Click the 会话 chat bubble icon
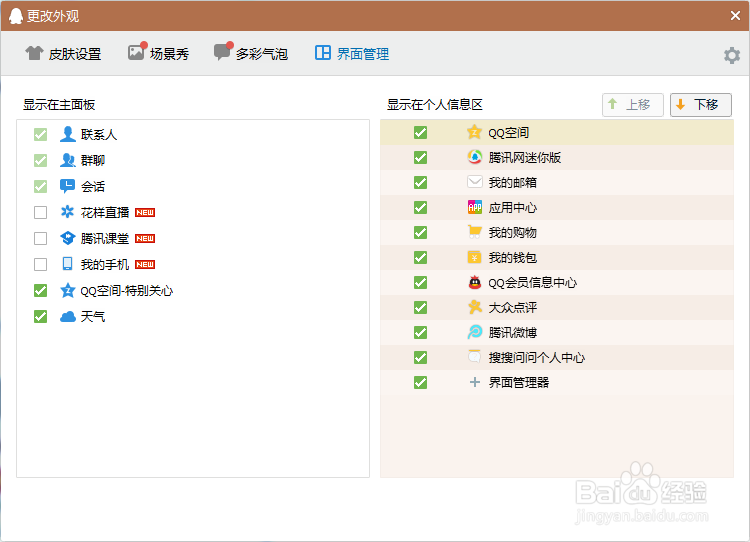The height and width of the screenshot is (542, 750). (67, 186)
